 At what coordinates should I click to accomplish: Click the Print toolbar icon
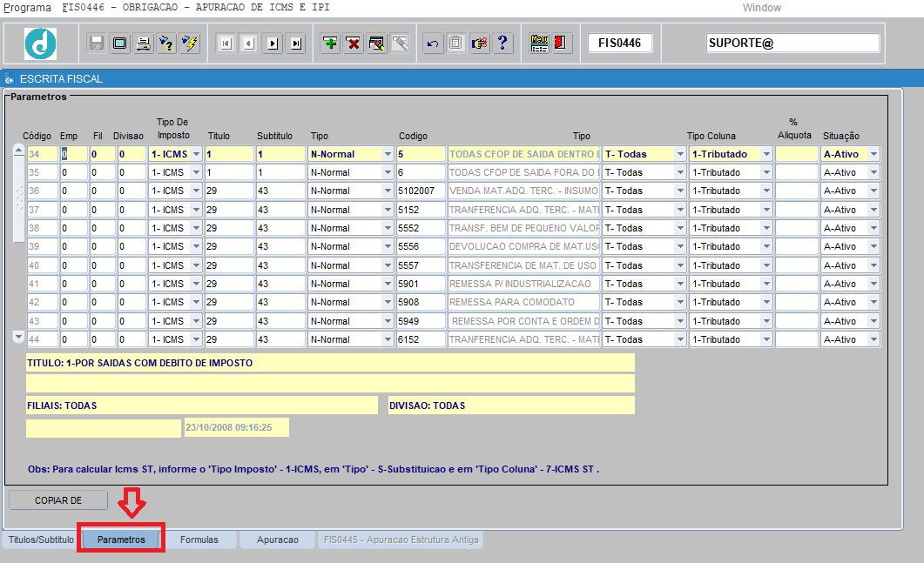coord(143,43)
